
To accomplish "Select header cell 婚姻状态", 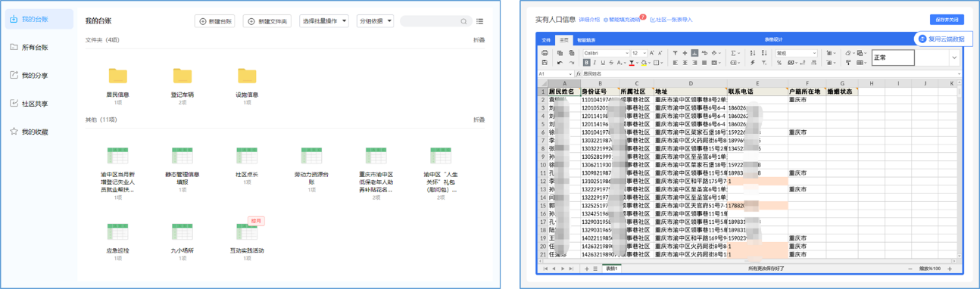I will [841, 92].
